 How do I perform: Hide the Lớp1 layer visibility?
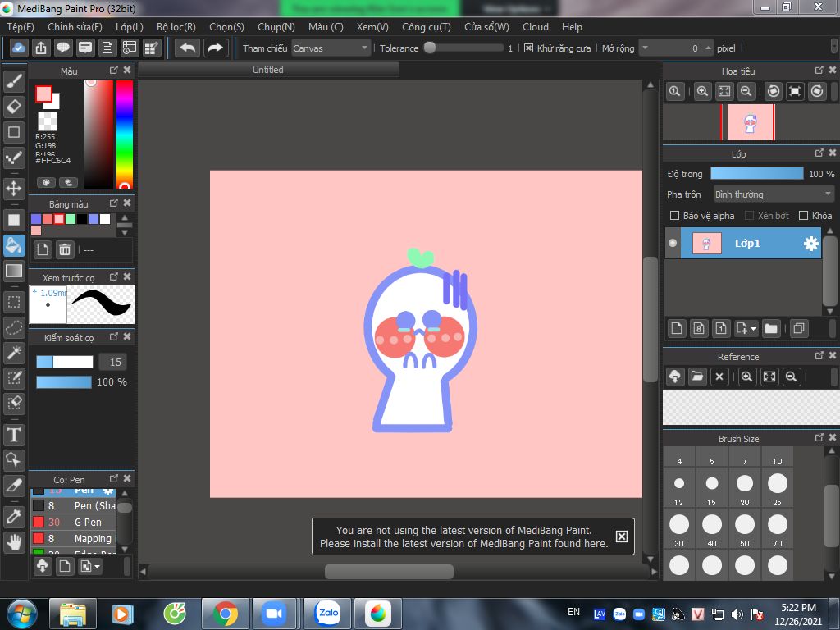click(673, 243)
